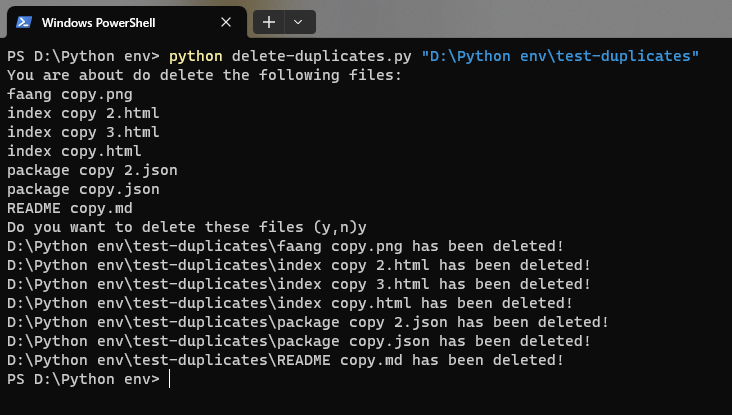
Task: Expand the new tab profile dropdown chevron
Action: point(298,21)
